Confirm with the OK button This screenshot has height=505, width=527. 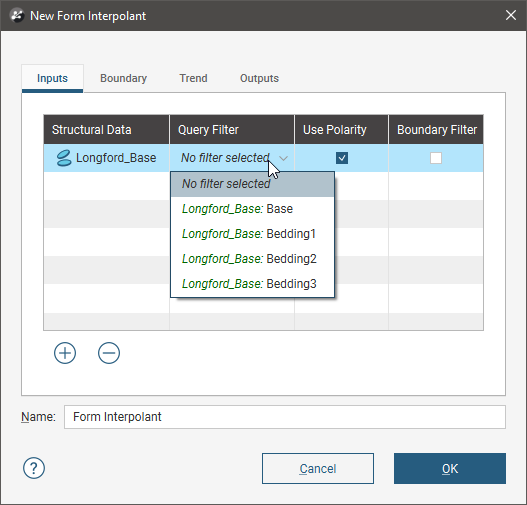pos(450,468)
